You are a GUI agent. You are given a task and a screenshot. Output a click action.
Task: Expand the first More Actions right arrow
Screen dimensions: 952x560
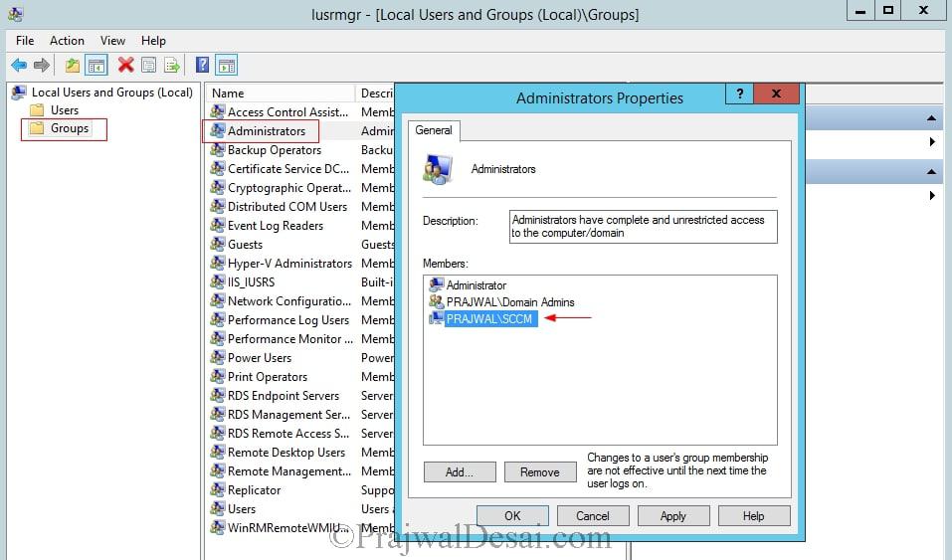click(x=932, y=142)
